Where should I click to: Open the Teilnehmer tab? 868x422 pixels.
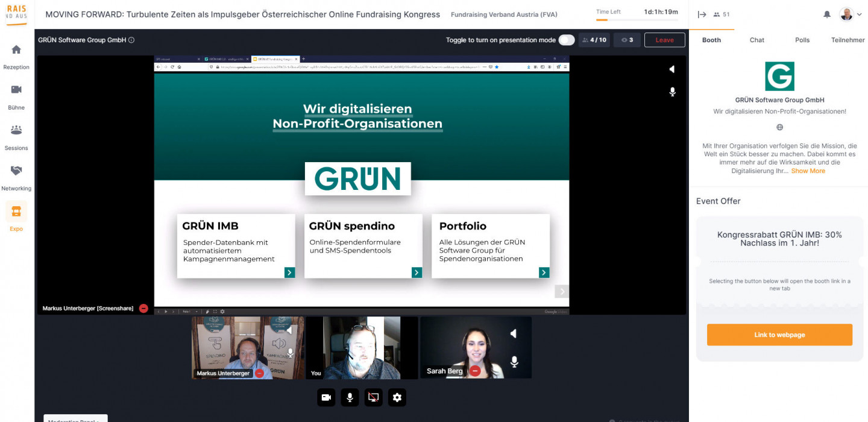848,40
